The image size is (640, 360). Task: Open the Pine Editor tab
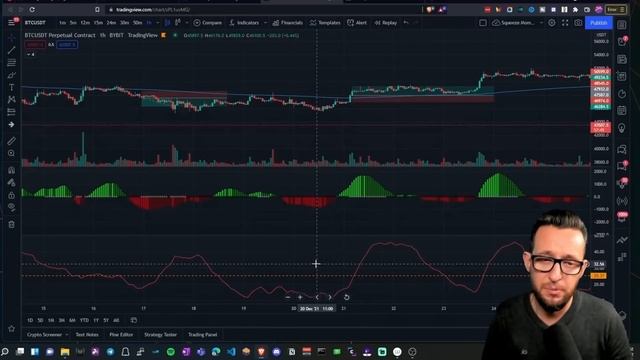coord(121,335)
